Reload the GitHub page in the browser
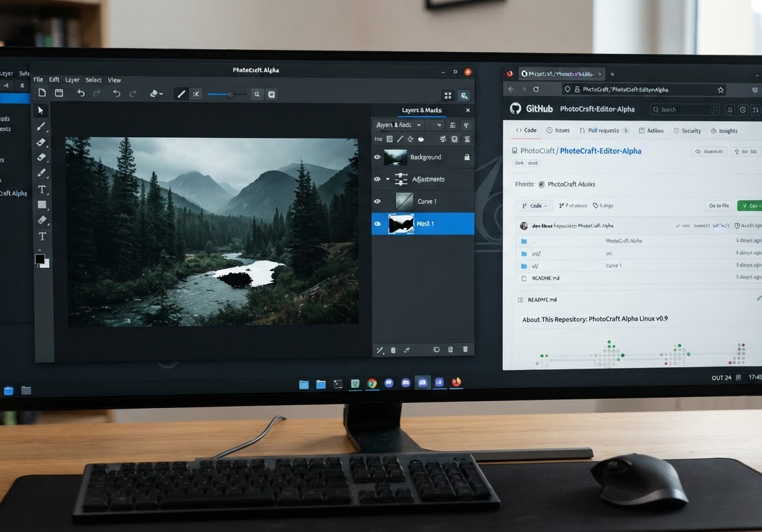 tap(536, 89)
